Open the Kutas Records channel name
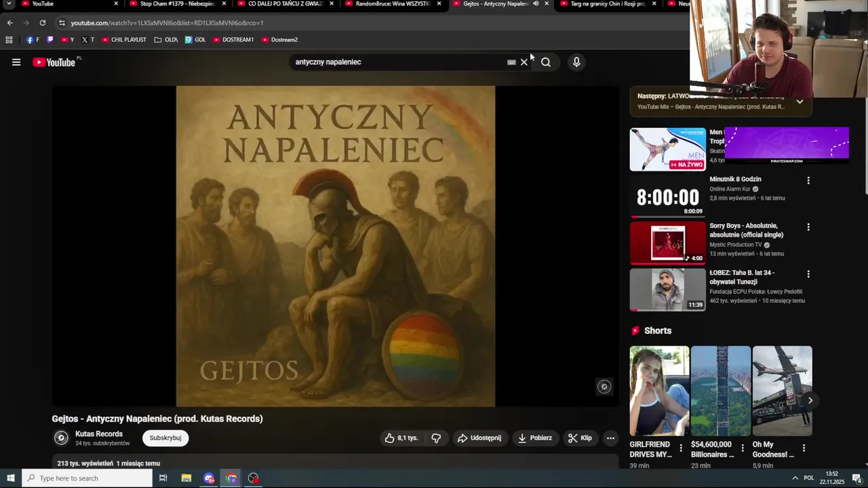Viewport: 868px width, 488px height. point(99,434)
